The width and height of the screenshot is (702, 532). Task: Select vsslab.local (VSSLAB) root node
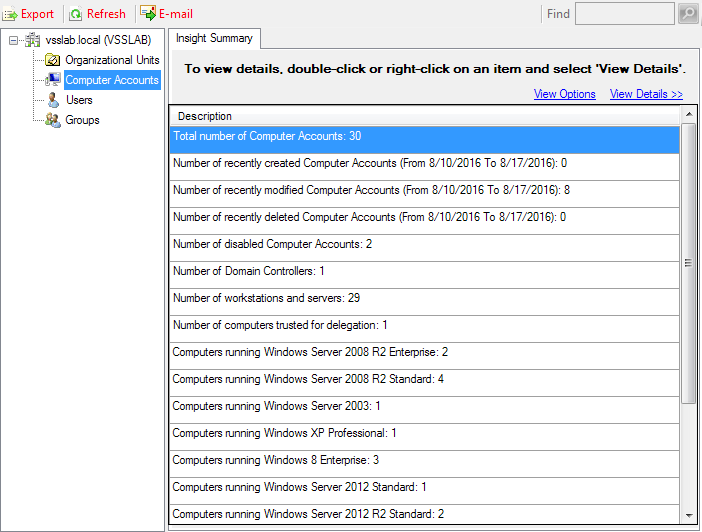pos(98,40)
